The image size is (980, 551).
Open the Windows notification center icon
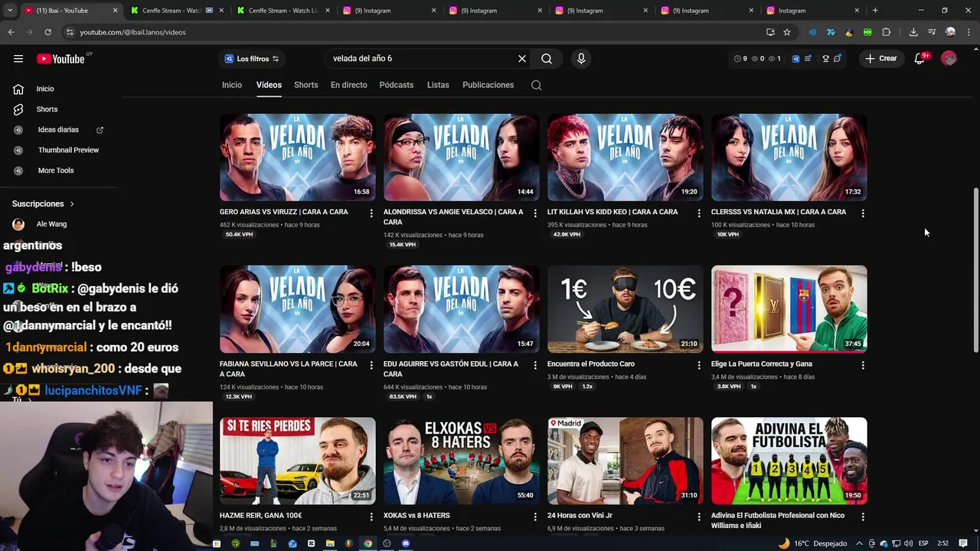pyautogui.click(x=963, y=543)
